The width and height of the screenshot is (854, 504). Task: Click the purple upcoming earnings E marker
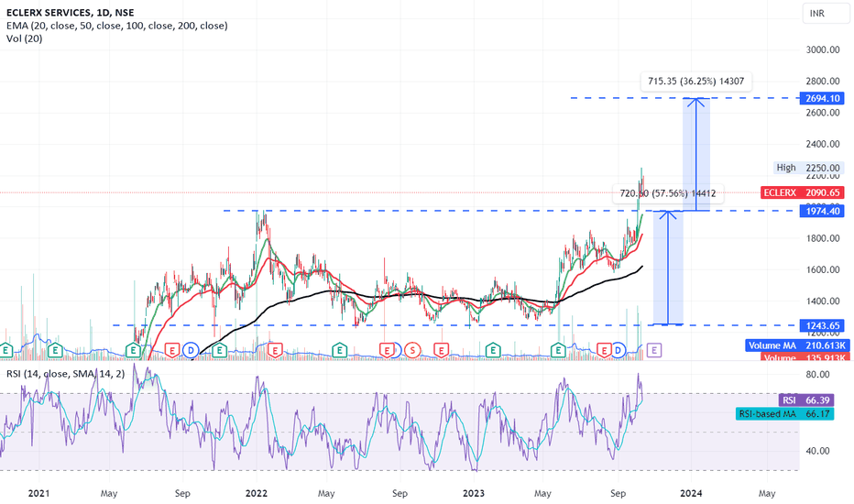[654, 350]
